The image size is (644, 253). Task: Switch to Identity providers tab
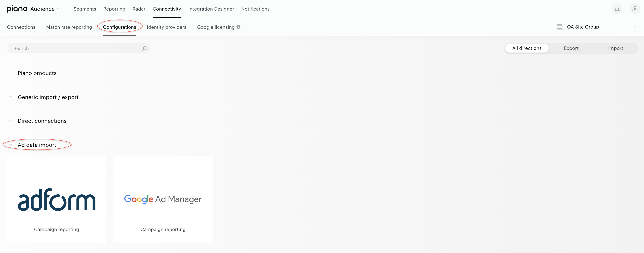(166, 27)
